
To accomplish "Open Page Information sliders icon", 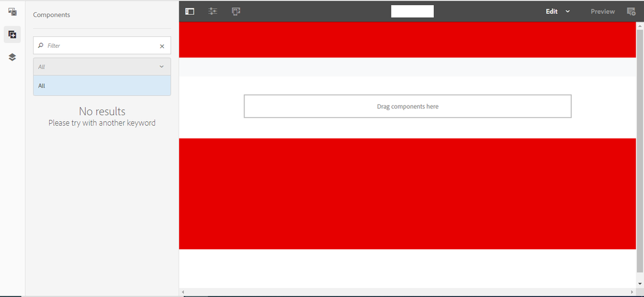I will pyautogui.click(x=213, y=12).
